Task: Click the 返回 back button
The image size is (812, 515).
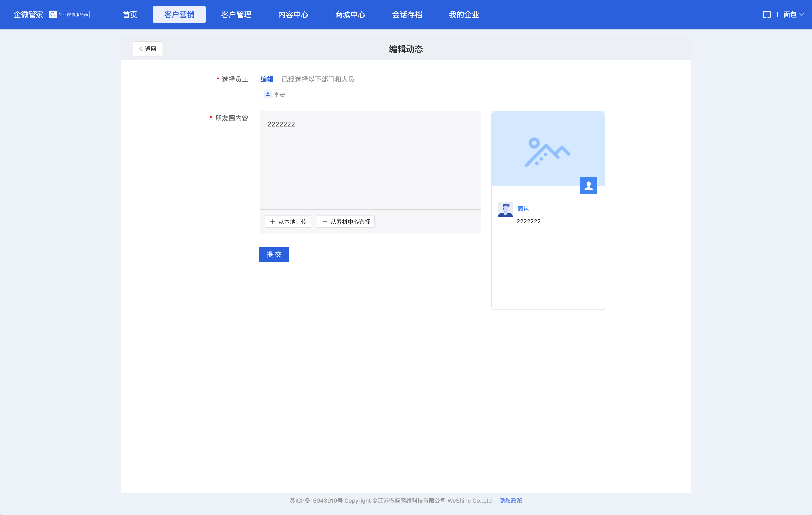Action: [148, 49]
